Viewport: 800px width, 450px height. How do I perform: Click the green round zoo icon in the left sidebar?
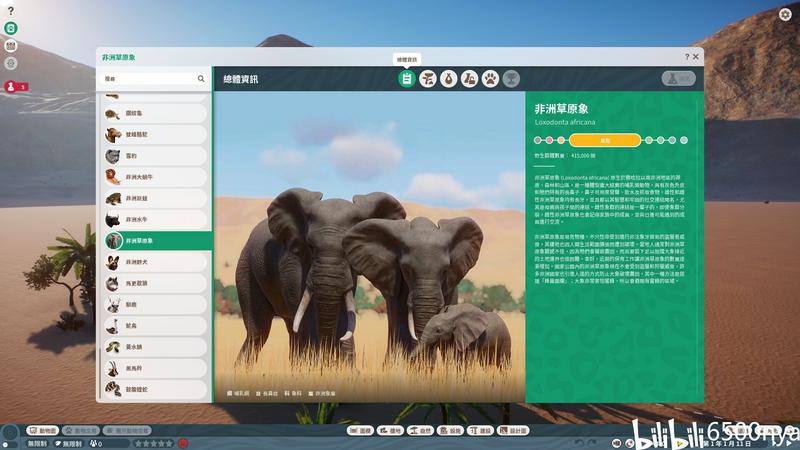click(x=11, y=28)
